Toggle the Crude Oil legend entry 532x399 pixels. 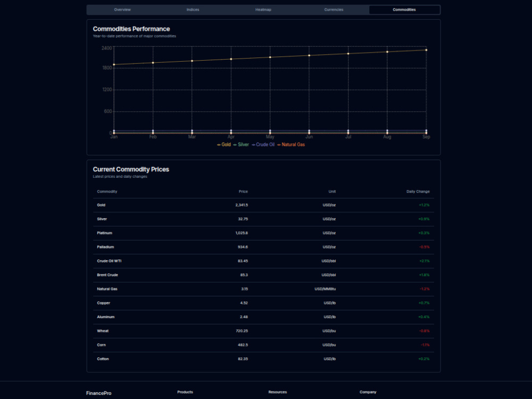coord(263,145)
